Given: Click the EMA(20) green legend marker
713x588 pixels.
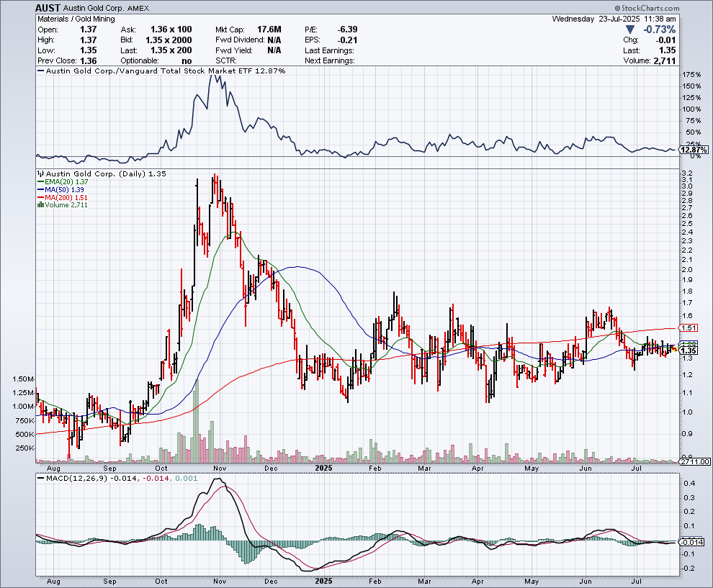Looking at the screenshot, I should click(40, 183).
